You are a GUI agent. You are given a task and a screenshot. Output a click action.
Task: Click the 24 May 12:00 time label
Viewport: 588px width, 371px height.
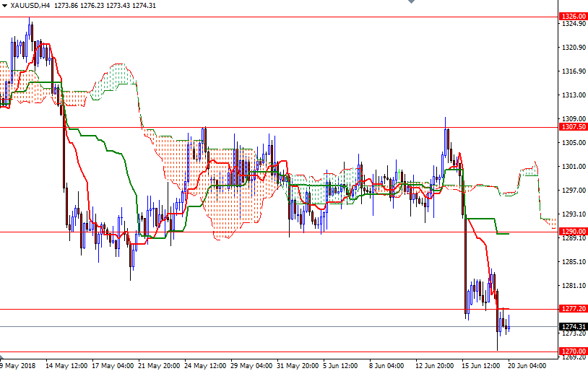205,365
